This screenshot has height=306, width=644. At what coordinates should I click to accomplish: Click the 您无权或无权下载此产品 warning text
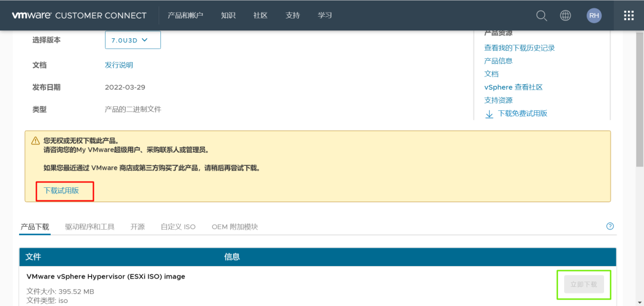coord(81,141)
